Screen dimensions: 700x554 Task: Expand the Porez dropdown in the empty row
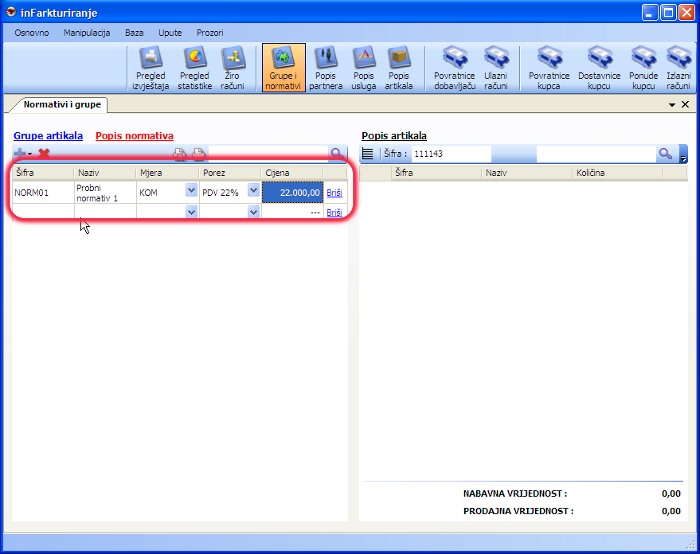tap(254, 212)
